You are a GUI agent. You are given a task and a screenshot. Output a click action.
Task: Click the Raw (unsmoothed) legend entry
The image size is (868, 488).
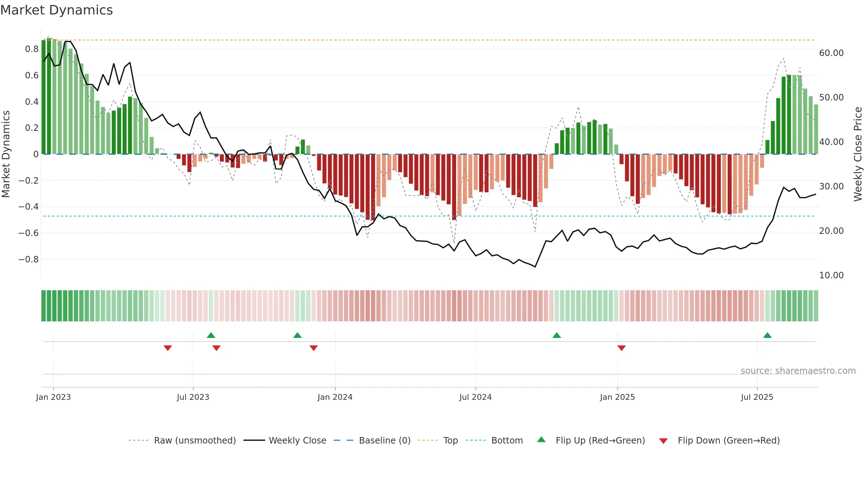(x=182, y=440)
